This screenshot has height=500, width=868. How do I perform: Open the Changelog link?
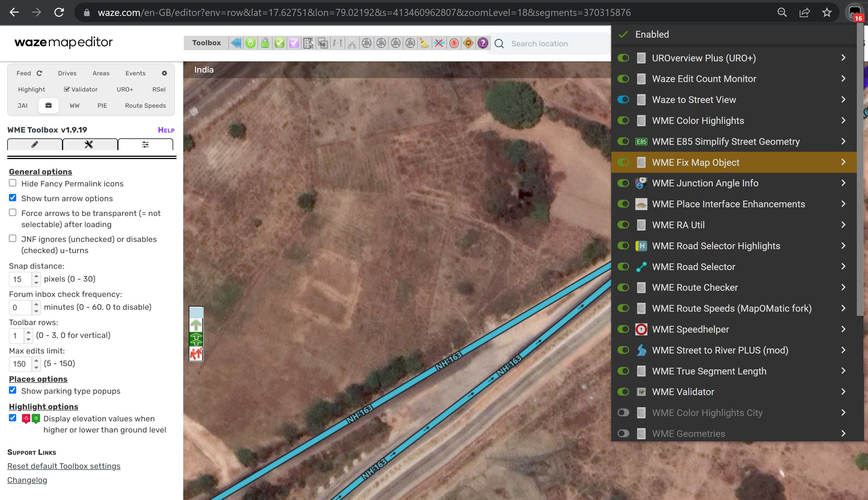coord(27,480)
